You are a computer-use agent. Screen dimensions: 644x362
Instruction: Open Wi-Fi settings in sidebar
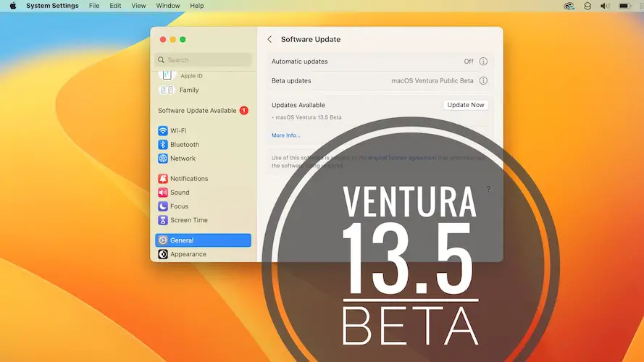(177, 131)
